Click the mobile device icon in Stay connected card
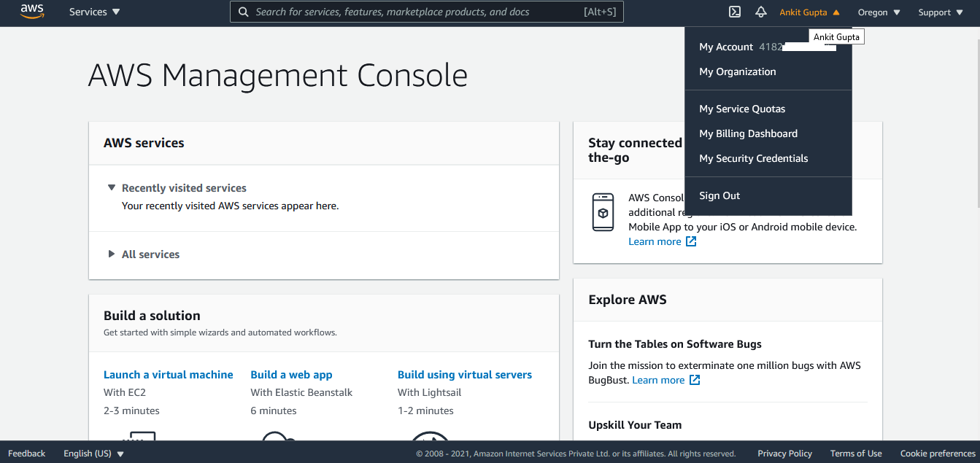Viewport: 980px width, 463px height. (x=603, y=212)
